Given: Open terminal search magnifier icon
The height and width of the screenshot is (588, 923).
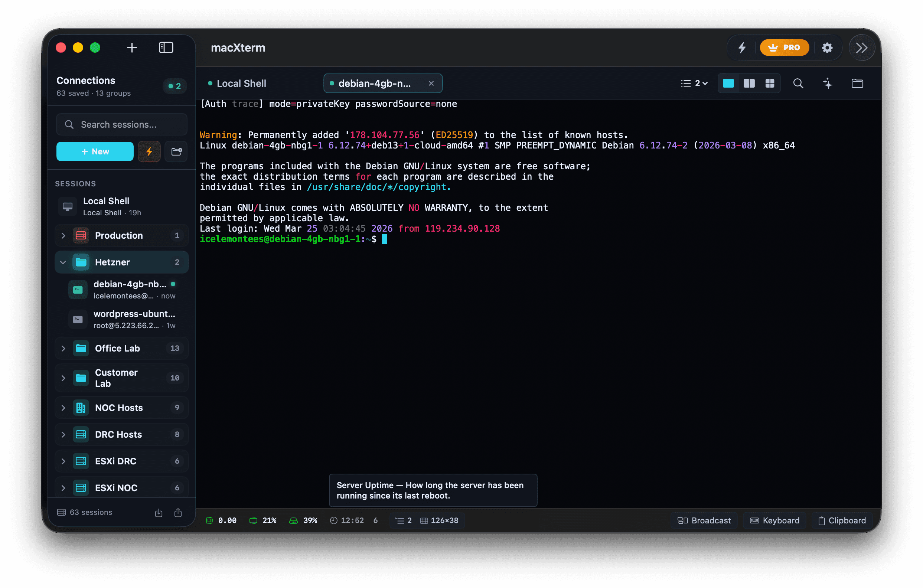Looking at the screenshot, I should point(798,83).
